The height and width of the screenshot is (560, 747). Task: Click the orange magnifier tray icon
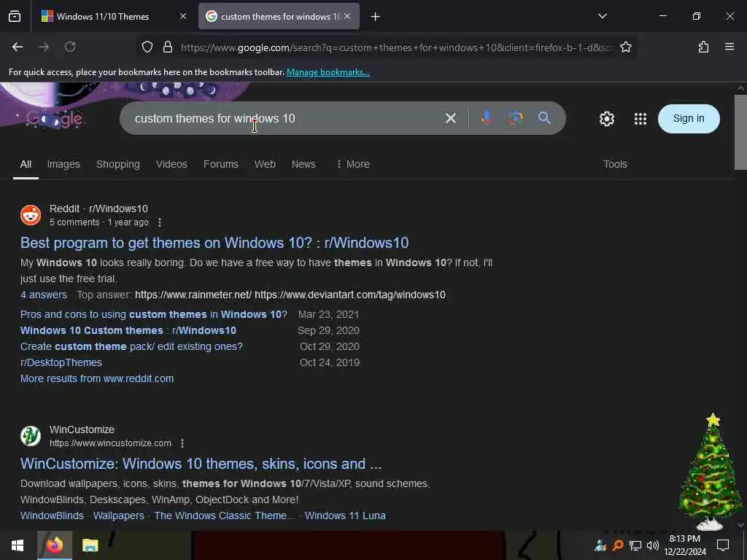618,545
